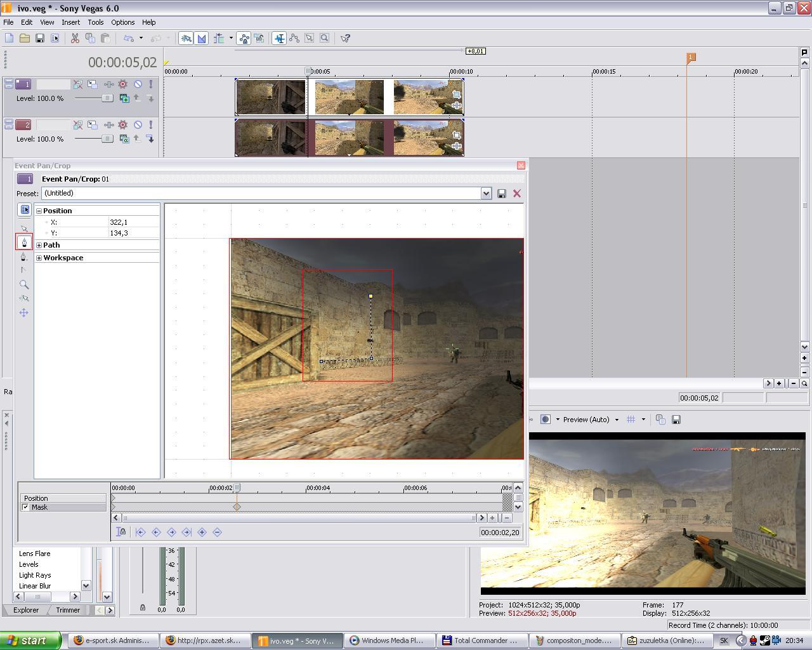This screenshot has height=650, width=812.
Task: Click Make Compositing Child arrow on track 2
Action: (x=150, y=138)
